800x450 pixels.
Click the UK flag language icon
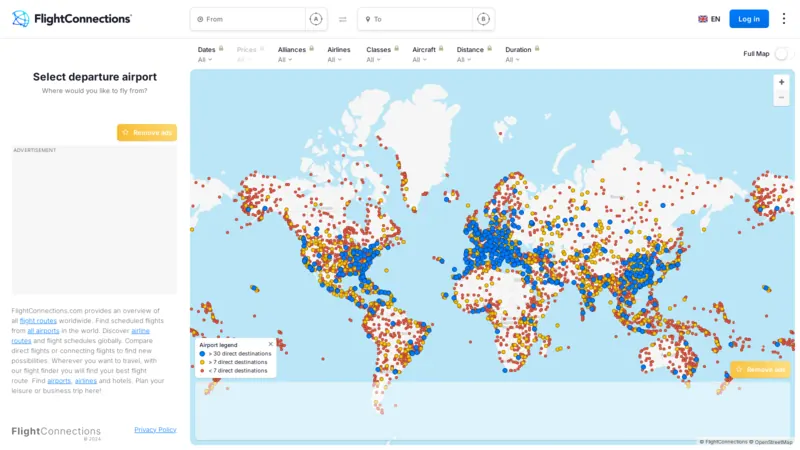(703, 19)
